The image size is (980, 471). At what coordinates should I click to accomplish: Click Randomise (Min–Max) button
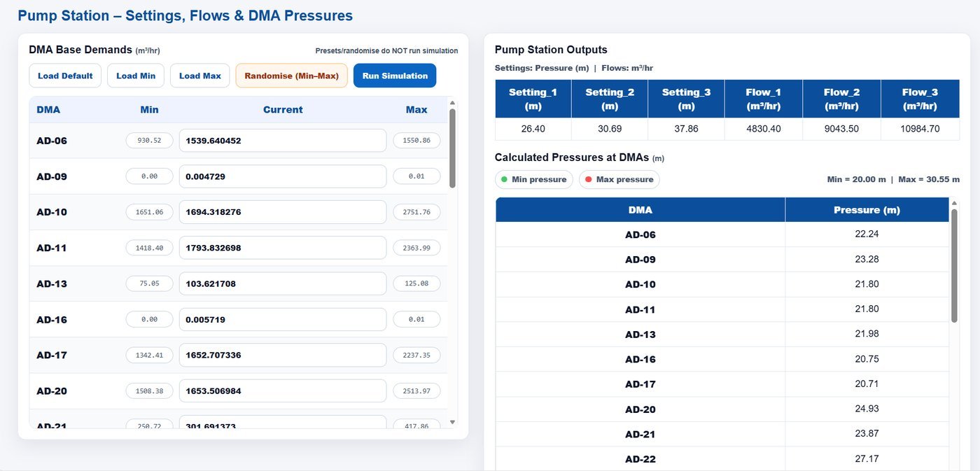[x=291, y=76]
